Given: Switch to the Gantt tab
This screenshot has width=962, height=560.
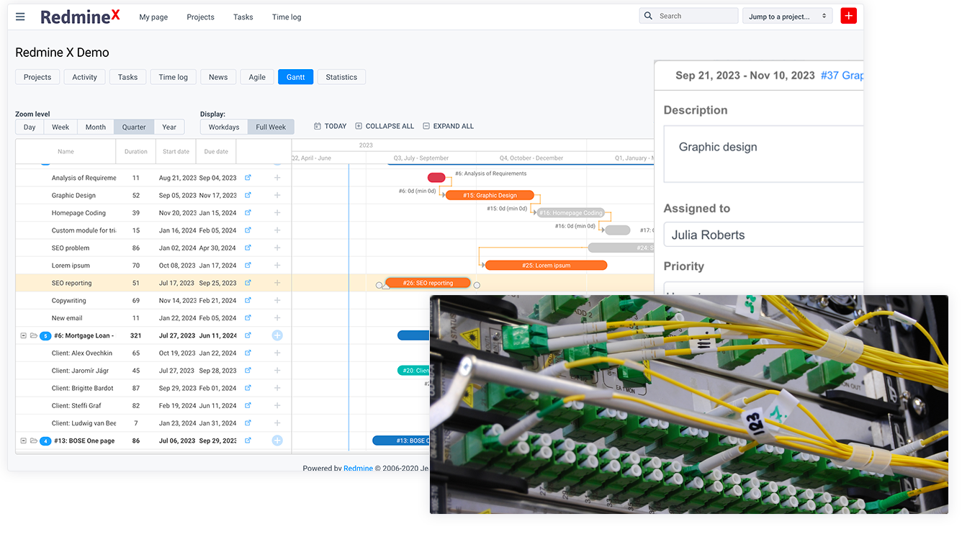Looking at the screenshot, I should click(296, 77).
